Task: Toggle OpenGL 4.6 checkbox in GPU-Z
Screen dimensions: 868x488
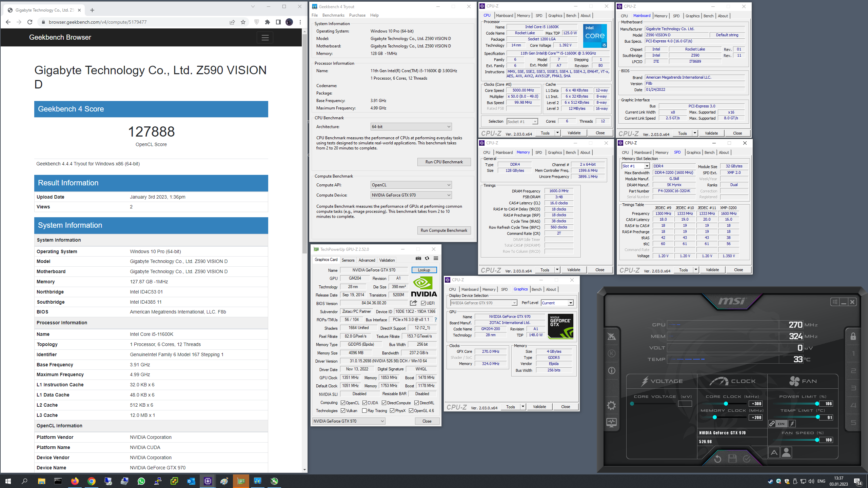Action: (411, 411)
